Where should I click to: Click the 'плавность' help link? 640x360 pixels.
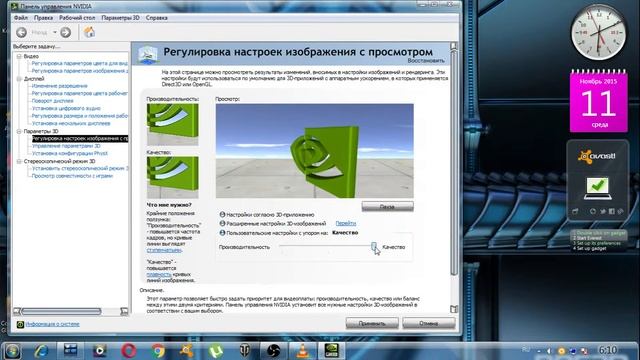point(158,274)
